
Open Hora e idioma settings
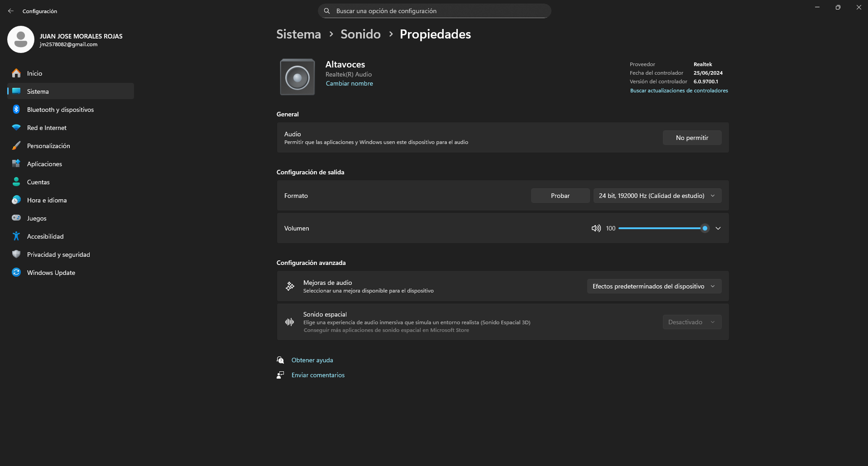(x=71, y=200)
